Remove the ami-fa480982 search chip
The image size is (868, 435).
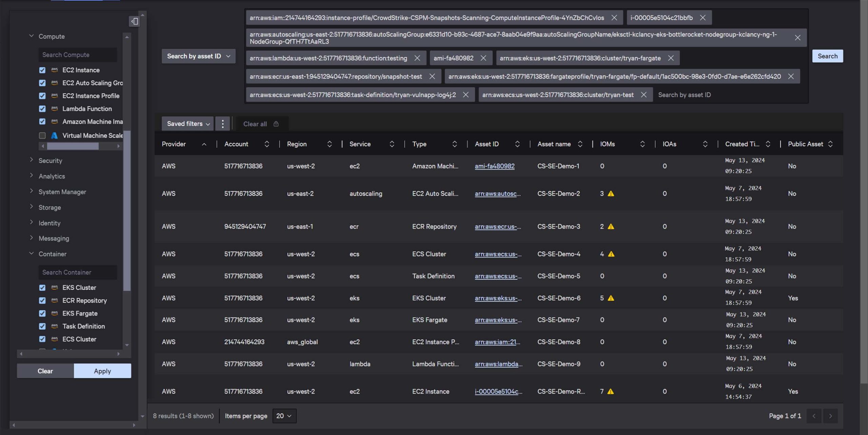pyautogui.click(x=483, y=58)
